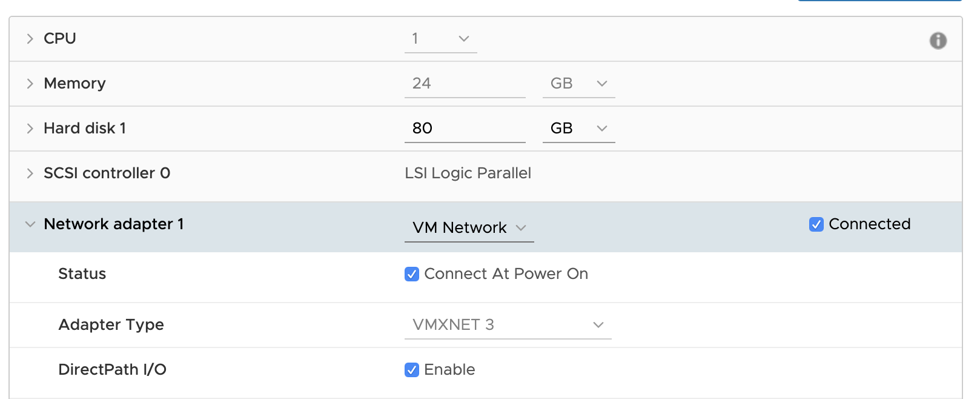This screenshot has width=980, height=399.
Task: Select the Hard disk 1 label
Action: (x=85, y=129)
